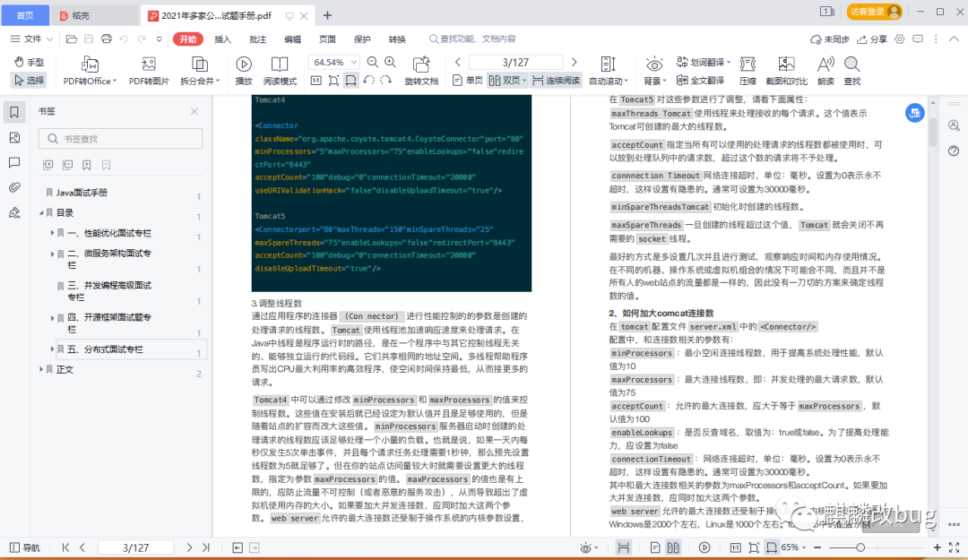Open the settings gear at top right
The height and width of the screenshot is (560, 968).
click(x=900, y=39)
